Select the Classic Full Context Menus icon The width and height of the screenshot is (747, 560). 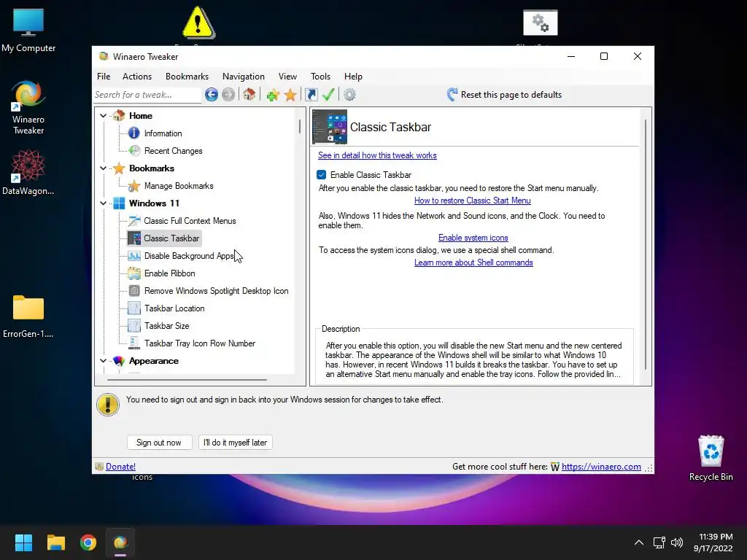pos(134,221)
